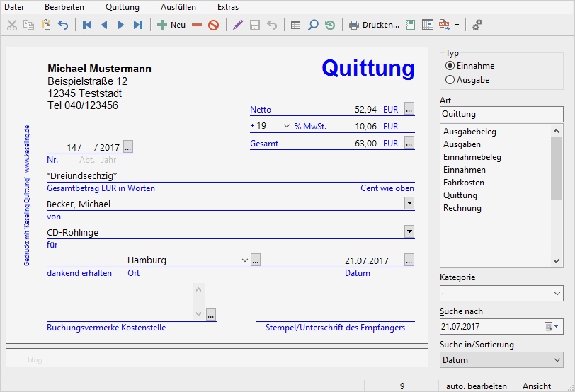Open the Ort Hamburg dropdown

tap(245, 260)
